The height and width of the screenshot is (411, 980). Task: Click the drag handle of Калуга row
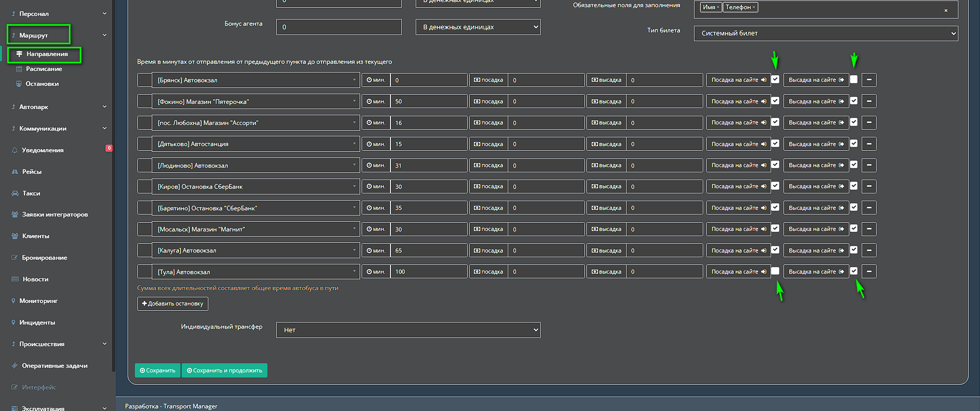pos(145,251)
